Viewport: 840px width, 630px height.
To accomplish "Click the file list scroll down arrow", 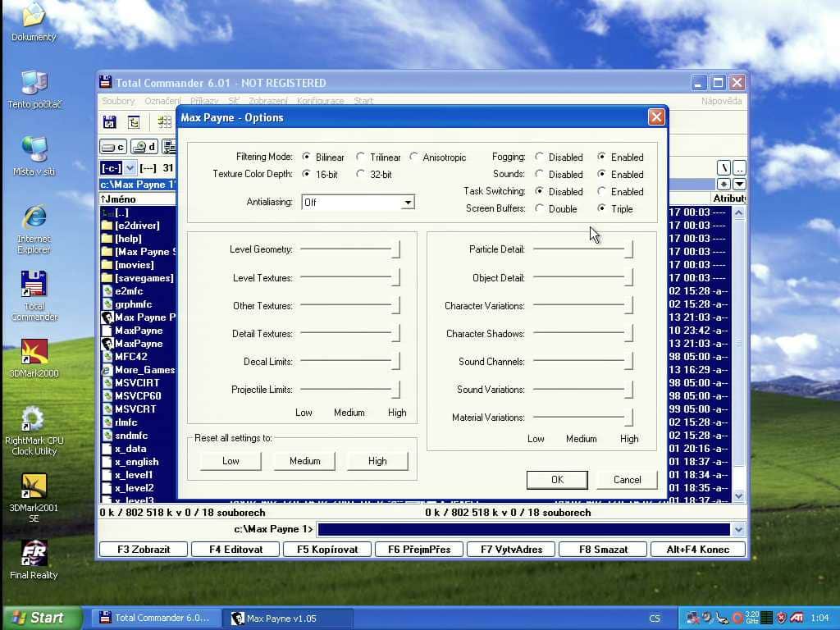I will [x=739, y=496].
